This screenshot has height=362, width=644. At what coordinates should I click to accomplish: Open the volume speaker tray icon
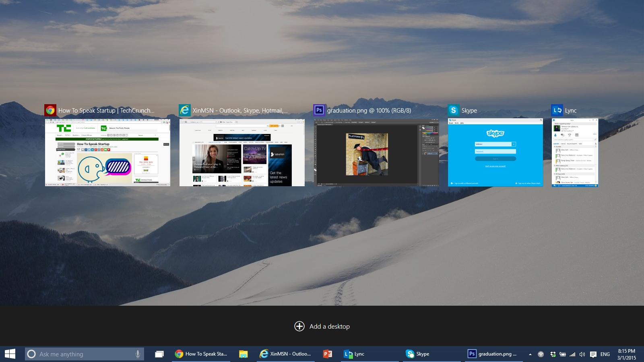[582, 354]
